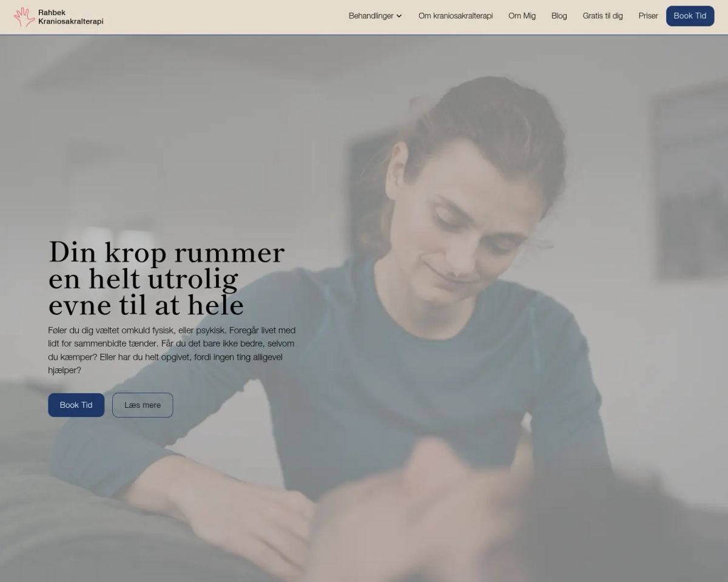Click the headline line 'evne til at hele'

146,305
